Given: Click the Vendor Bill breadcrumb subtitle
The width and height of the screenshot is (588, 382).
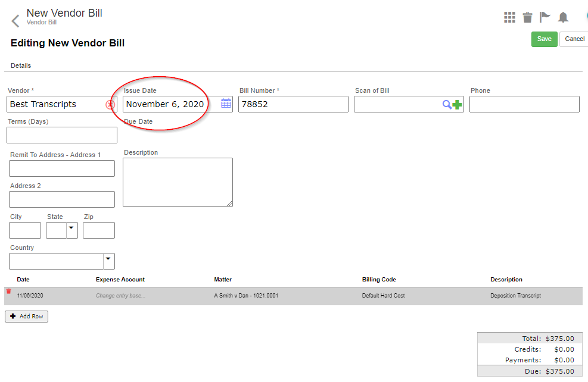Looking at the screenshot, I should click(x=42, y=23).
